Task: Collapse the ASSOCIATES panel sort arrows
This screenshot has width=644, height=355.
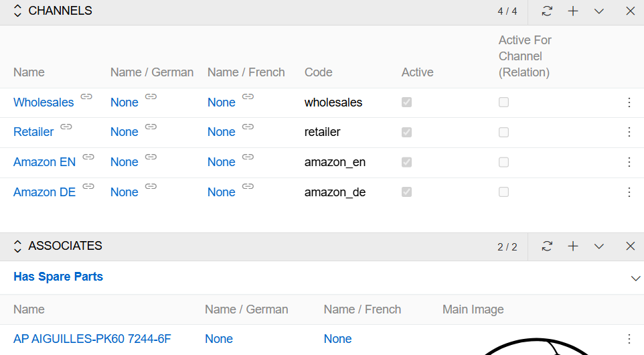Action: 17,246
